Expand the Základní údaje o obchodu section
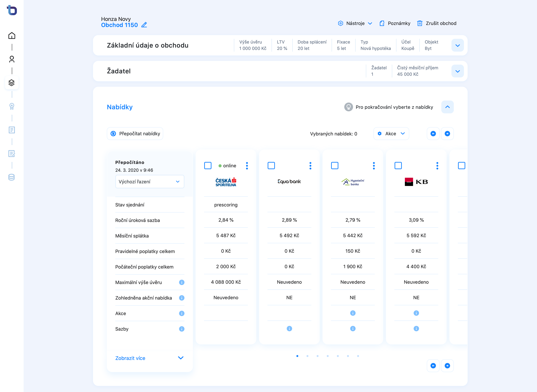Screen dimensions: 537x392 pyautogui.click(x=458, y=45)
